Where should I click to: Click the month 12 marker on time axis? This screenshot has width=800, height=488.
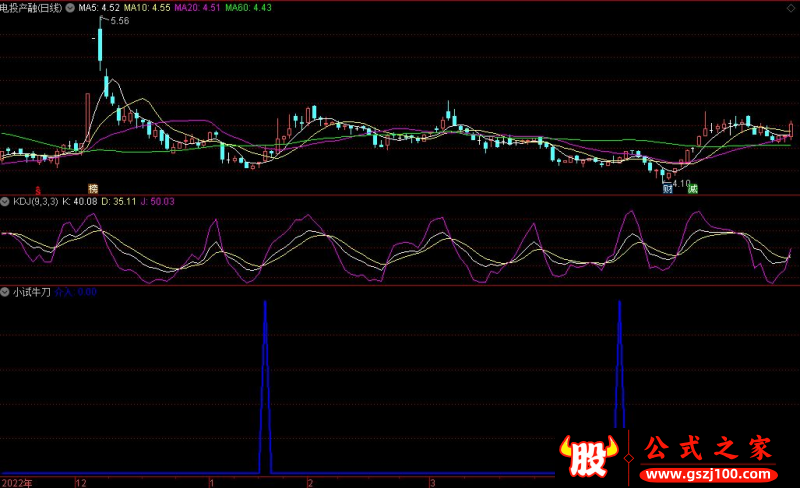81,482
